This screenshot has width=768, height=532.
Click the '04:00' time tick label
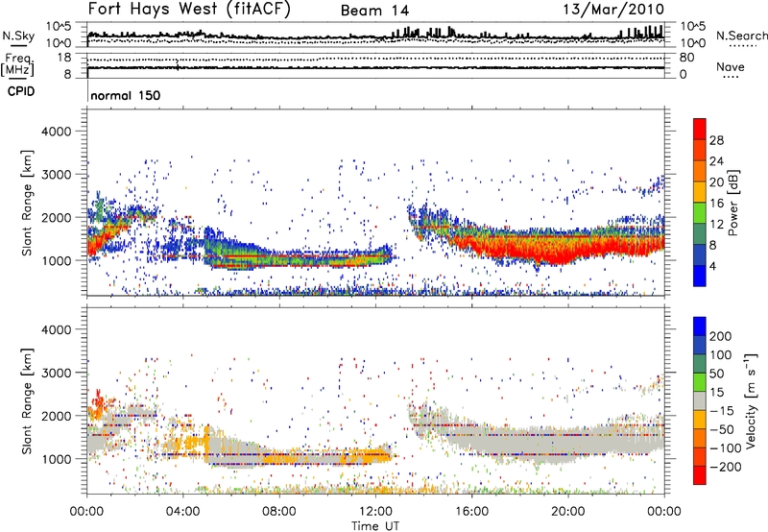click(x=182, y=512)
